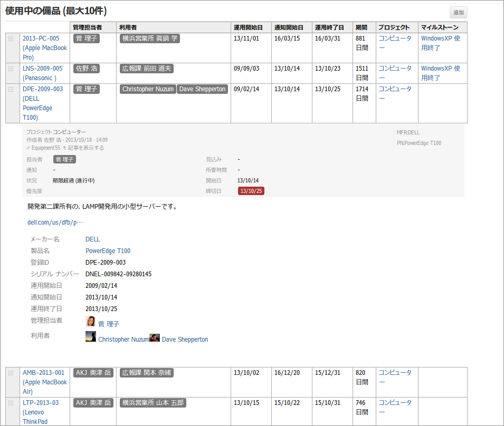Open the WindowsXP 使用終了 milestone in the 2013-PC-005 row
This screenshot has width=504, height=426.
[441, 43]
